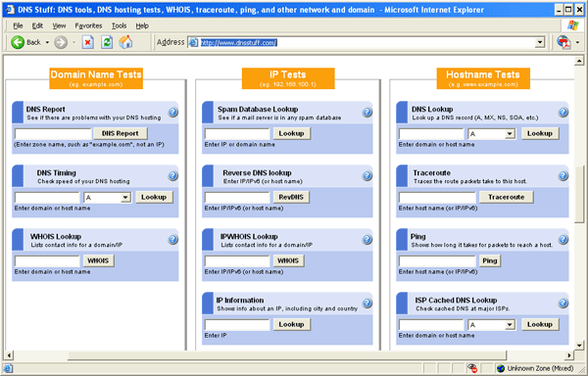Click Lookup under IP Information

[x=291, y=324]
